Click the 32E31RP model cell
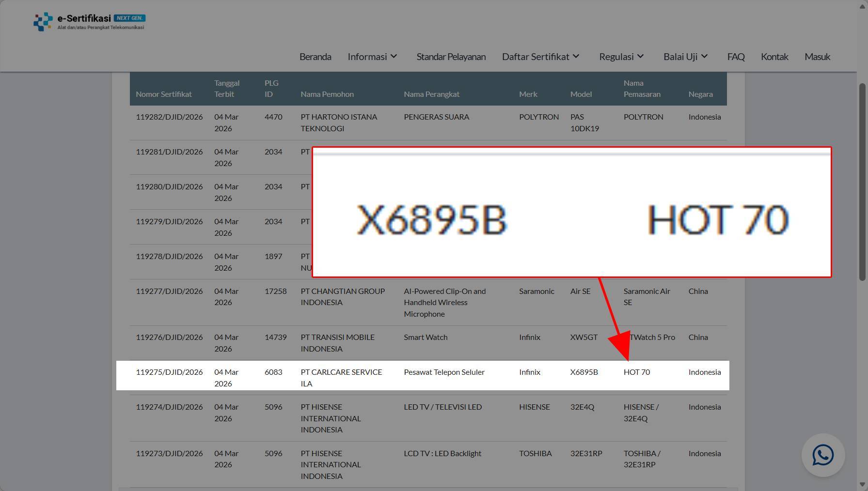This screenshot has width=868, height=491. pos(586,453)
